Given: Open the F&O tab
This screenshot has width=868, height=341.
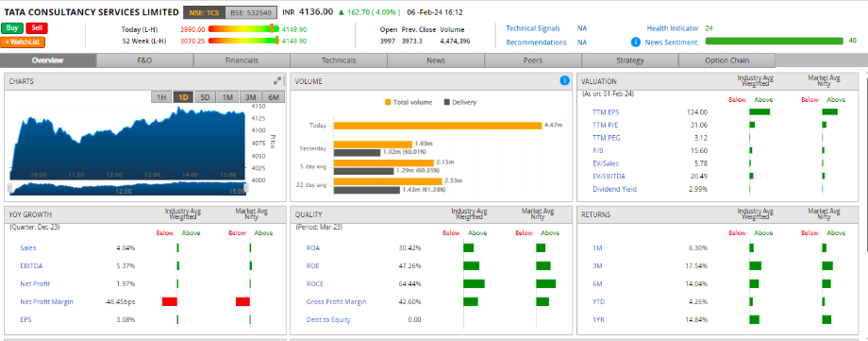Looking at the screenshot, I should (144, 61).
